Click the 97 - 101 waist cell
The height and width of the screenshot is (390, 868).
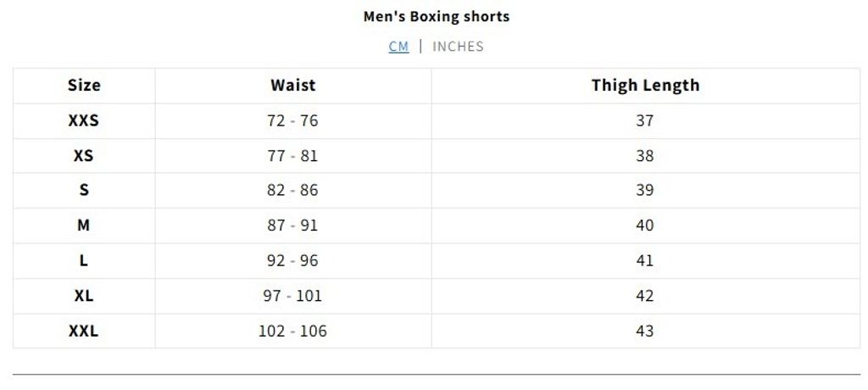click(292, 296)
